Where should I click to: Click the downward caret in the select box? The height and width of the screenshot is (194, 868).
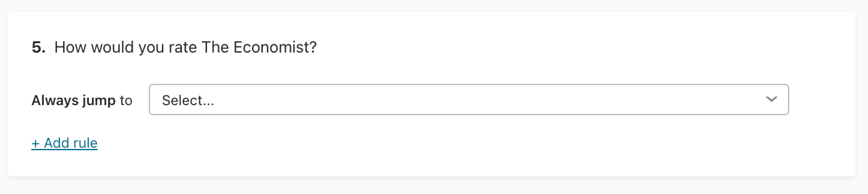coord(771,99)
